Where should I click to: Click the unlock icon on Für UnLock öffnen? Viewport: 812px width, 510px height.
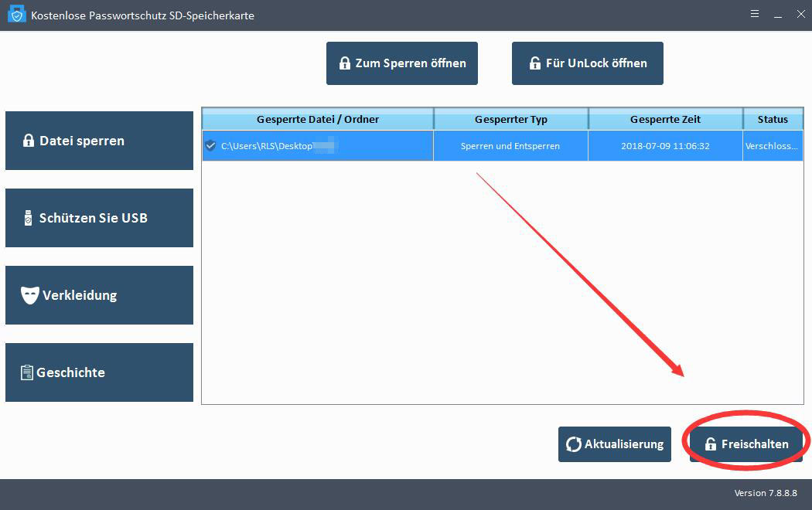point(534,63)
